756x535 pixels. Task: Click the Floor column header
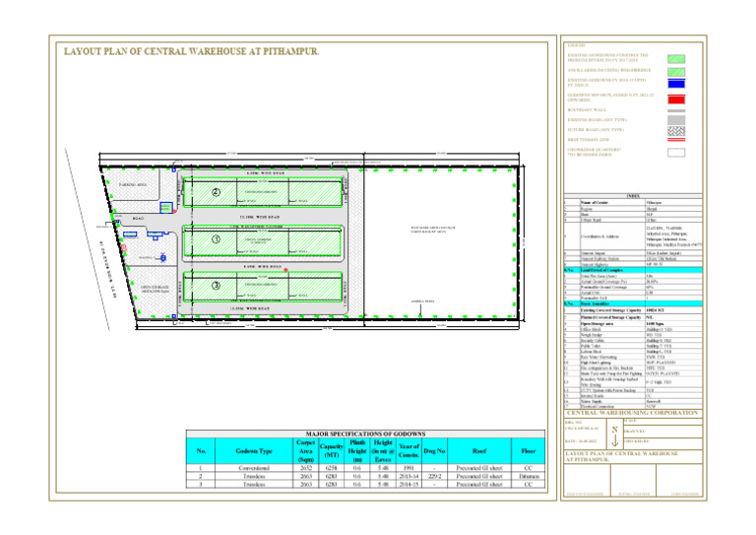click(x=529, y=451)
